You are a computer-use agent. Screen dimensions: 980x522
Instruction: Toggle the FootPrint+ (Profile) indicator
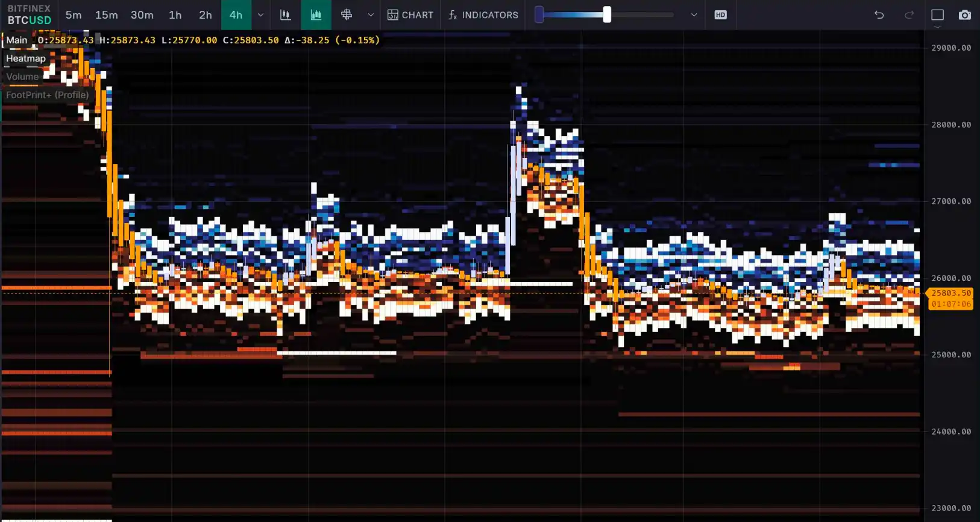tap(47, 95)
